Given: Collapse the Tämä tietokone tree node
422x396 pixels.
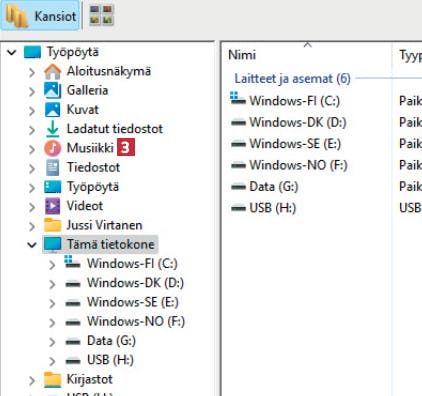Looking at the screenshot, I should tap(32, 245).
